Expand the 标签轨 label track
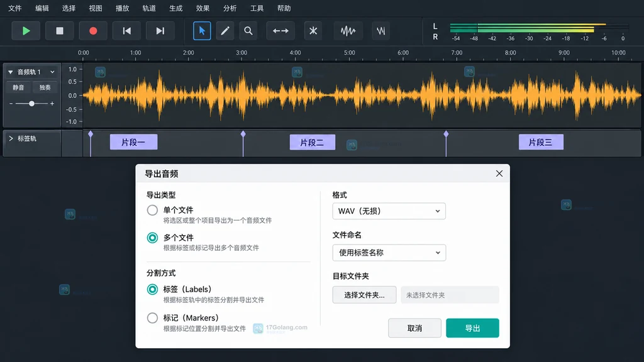 (11, 139)
